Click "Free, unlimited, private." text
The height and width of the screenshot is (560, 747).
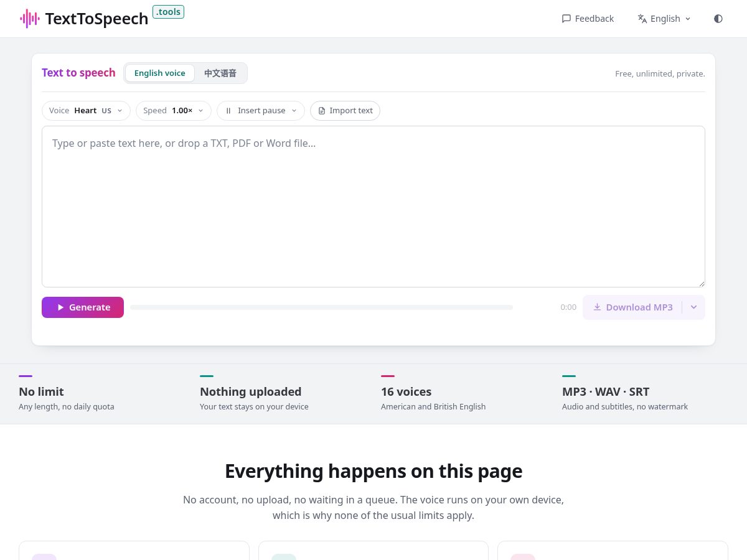point(660,73)
